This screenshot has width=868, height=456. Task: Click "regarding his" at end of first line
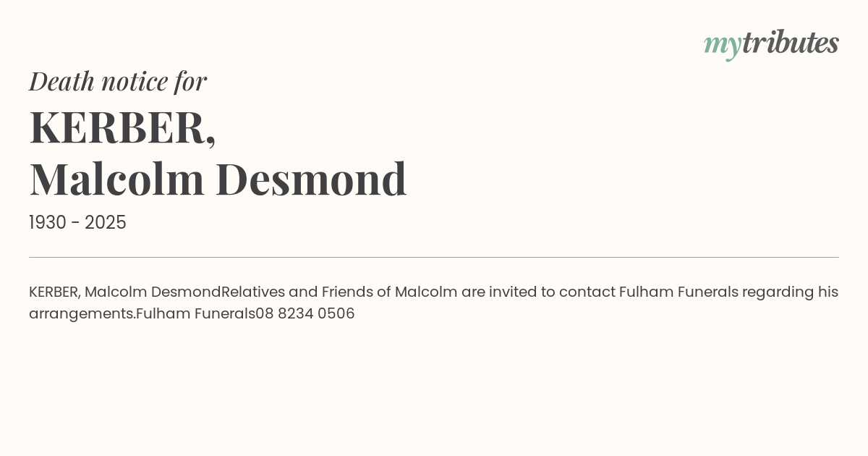click(x=790, y=292)
